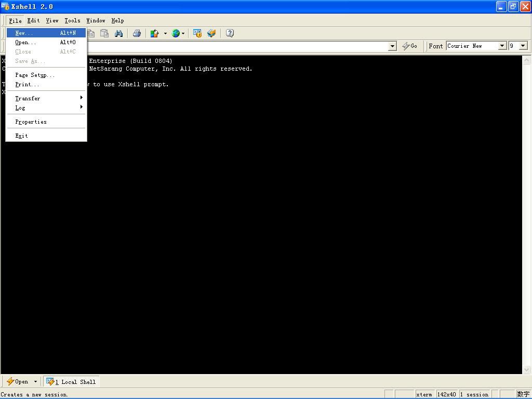Open Properties from the File menu
This screenshot has height=399, width=532.
click(x=46, y=122)
